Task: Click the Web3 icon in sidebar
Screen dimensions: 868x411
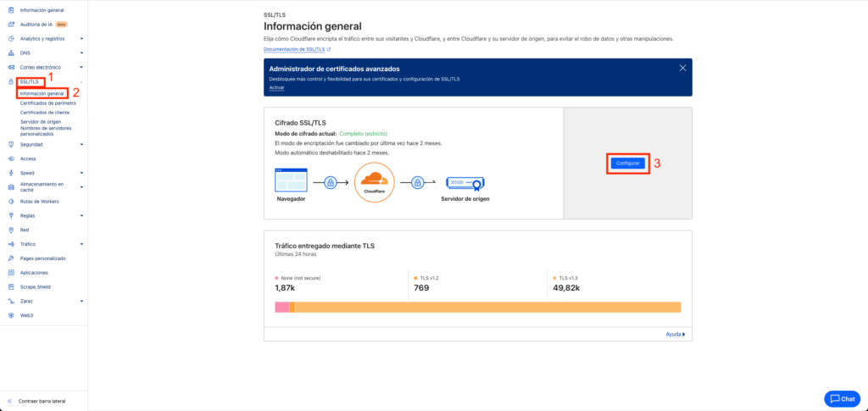Action: pyautogui.click(x=11, y=315)
